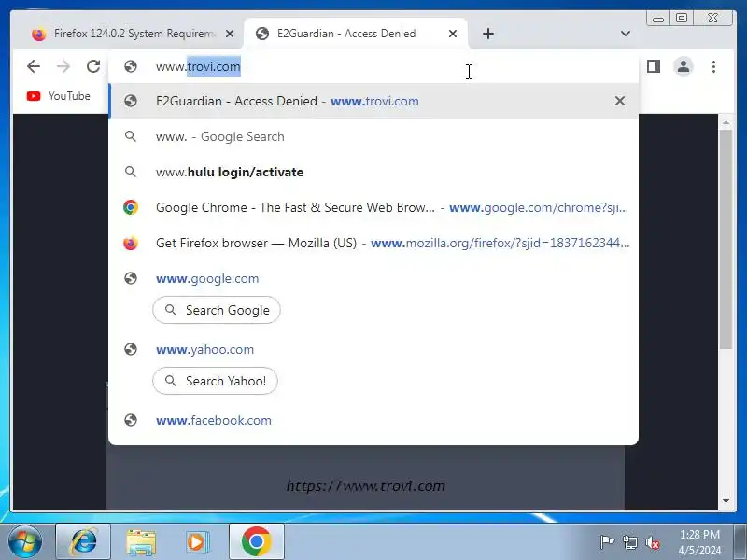
Task: Click the https://www.trovi.com text on the page
Action: point(365,485)
